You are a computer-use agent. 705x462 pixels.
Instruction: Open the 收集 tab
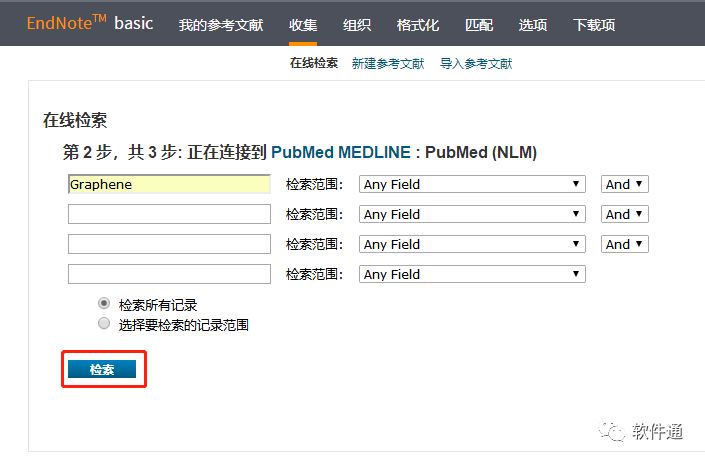click(x=303, y=25)
